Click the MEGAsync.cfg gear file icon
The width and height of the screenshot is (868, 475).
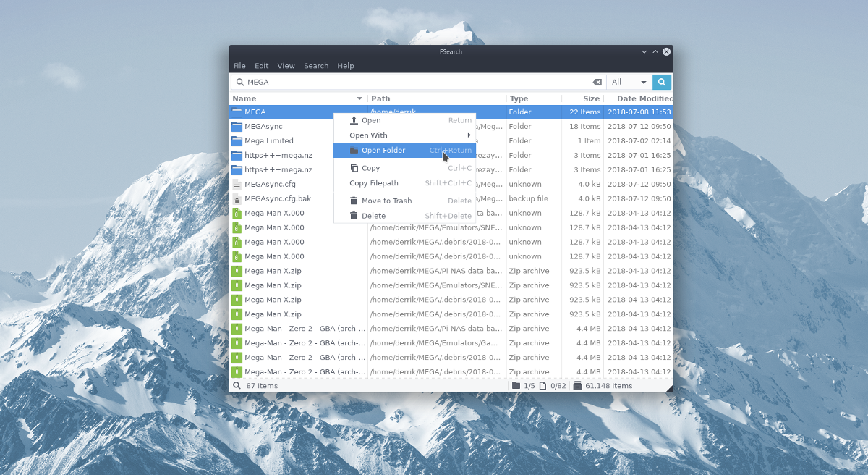coord(239,184)
